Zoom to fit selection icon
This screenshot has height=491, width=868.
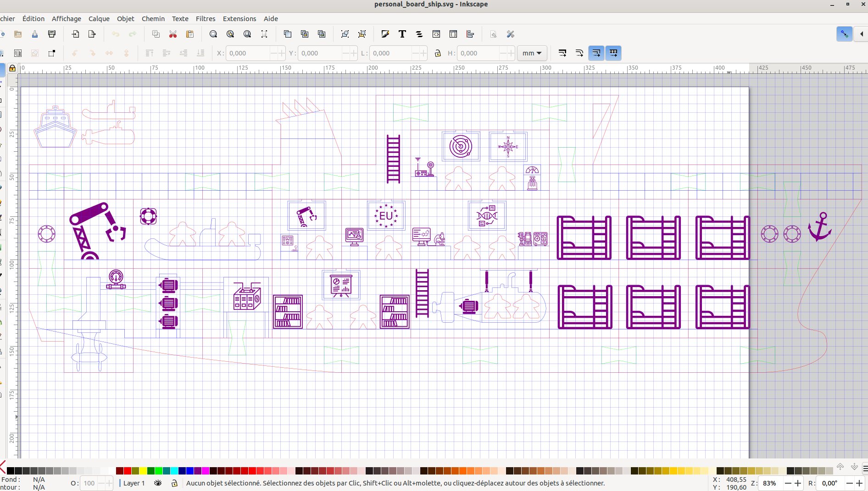click(213, 34)
